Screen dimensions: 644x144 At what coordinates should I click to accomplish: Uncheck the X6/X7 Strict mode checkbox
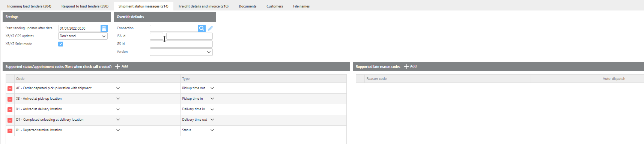[x=60, y=44]
